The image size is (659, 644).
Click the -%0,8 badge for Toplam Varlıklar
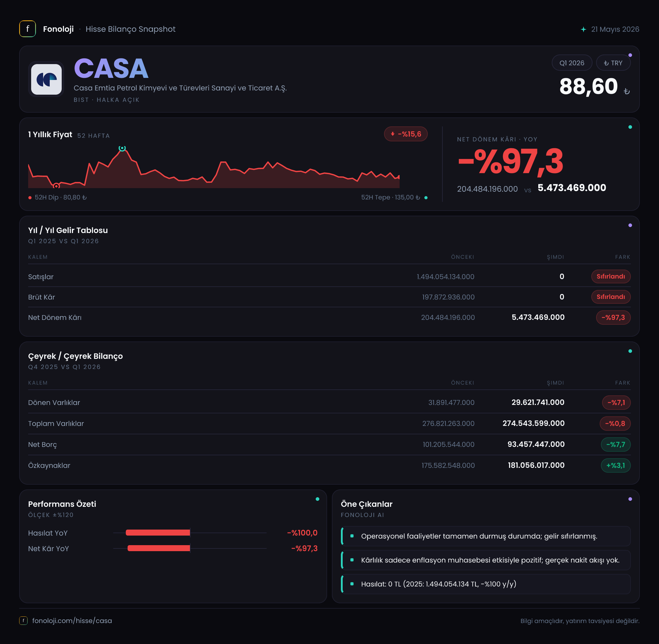(615, 424)
